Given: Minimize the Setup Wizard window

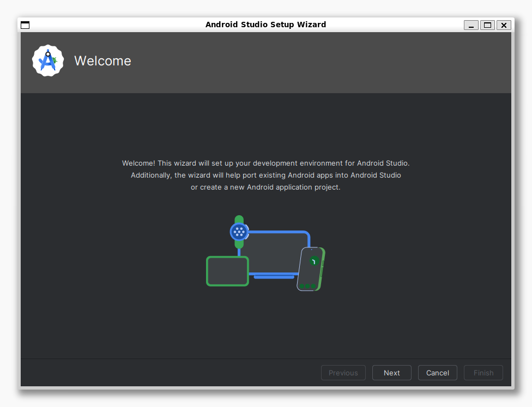Looking at the screenshot, I should pyautogui.click(x=471, y=25).
